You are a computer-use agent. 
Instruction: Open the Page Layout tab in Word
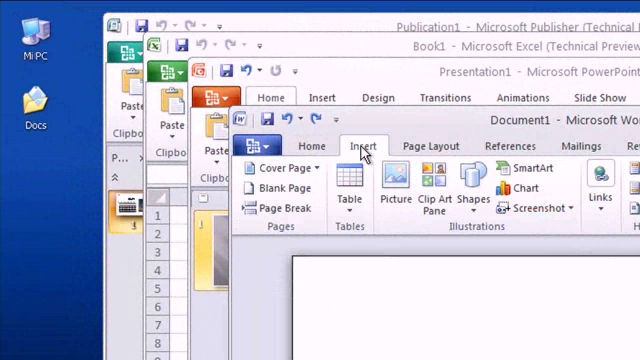pos(431,146)
